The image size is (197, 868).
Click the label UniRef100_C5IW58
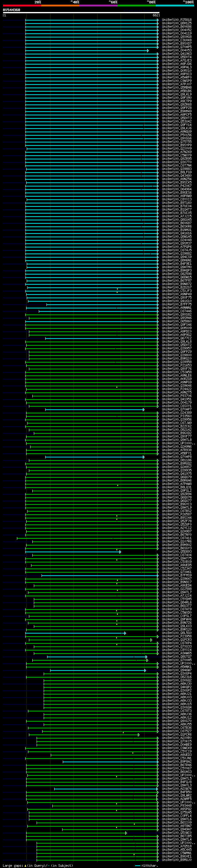click(176, 372)
